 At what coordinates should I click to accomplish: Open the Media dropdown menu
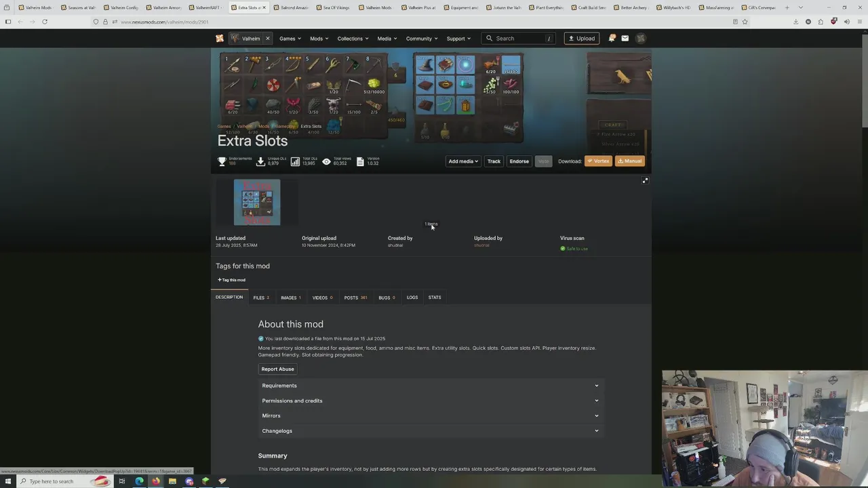pos(387,39)
